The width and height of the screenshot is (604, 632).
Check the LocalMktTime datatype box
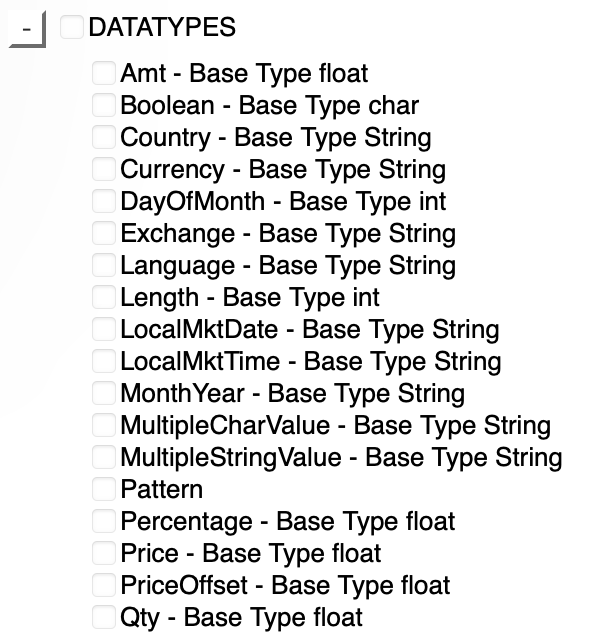[x=104, y=361]
